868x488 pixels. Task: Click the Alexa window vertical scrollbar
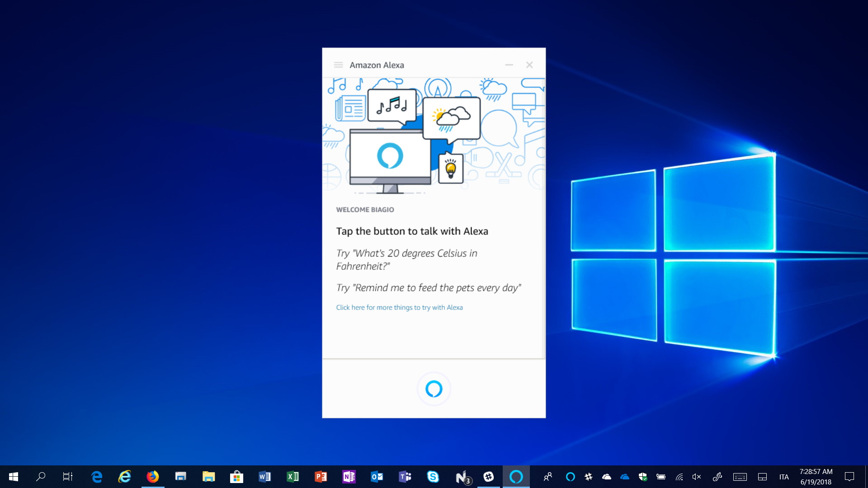pos(543,218)
